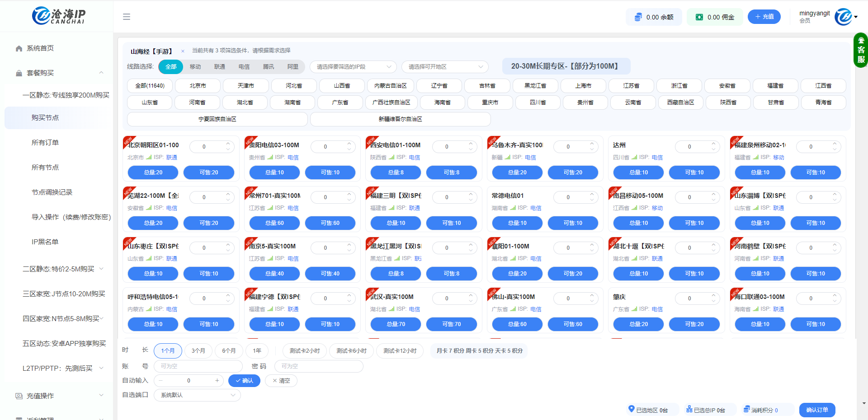Open the 自选端口 system default dropdown

click(x=197, y=395)
